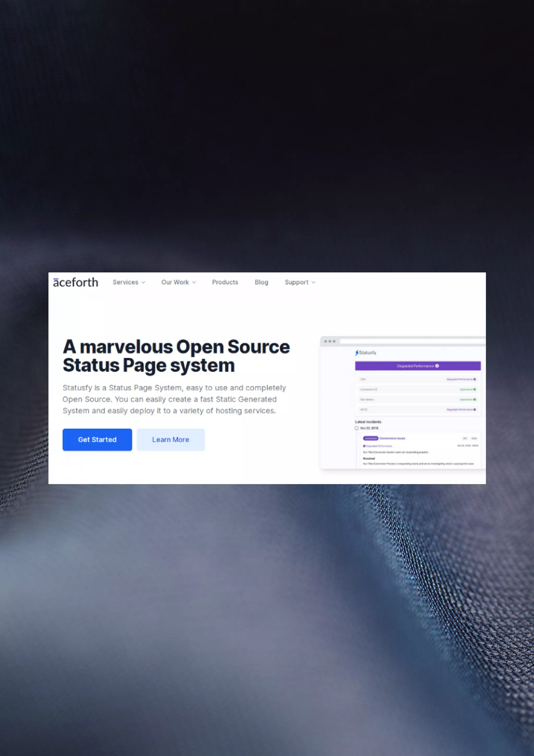Click the unresolved incident badge
The width and height of the screenshot is (534, 756).
371,438
